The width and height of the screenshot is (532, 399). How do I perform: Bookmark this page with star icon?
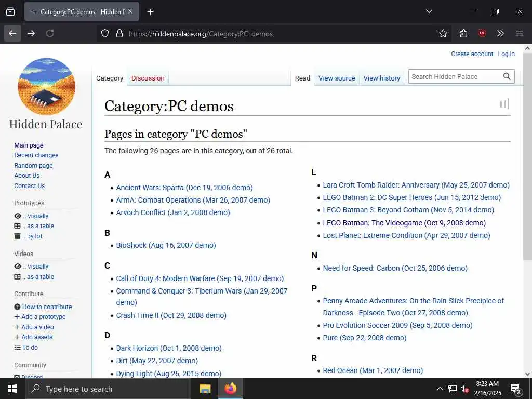click(443, 33)
